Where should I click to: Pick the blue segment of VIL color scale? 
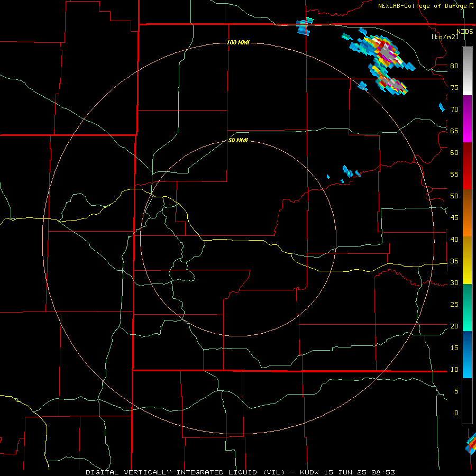tap(467, 354)
